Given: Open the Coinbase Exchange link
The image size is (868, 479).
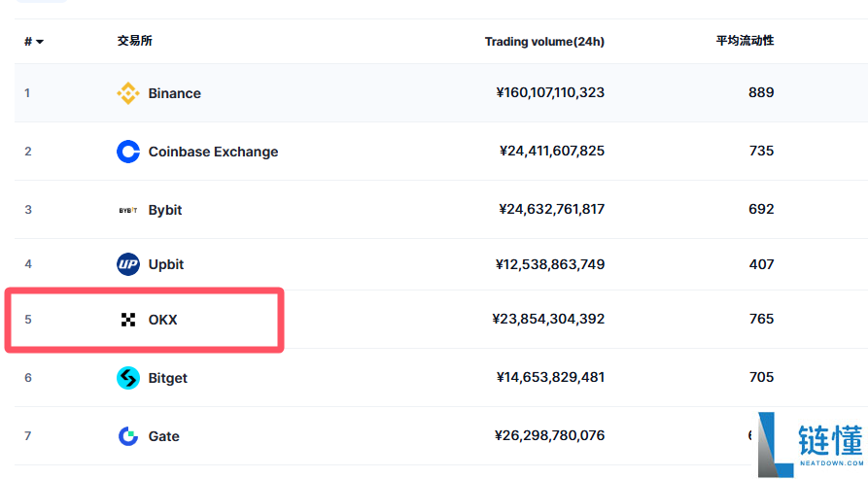Looking at the screenshot, I should point(213,152).
